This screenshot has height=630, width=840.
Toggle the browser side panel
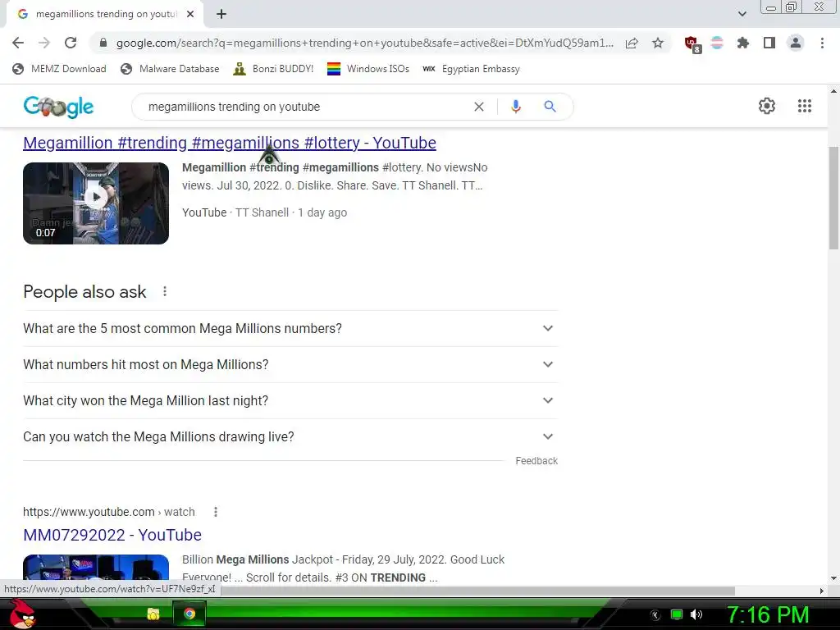point(769,43)
